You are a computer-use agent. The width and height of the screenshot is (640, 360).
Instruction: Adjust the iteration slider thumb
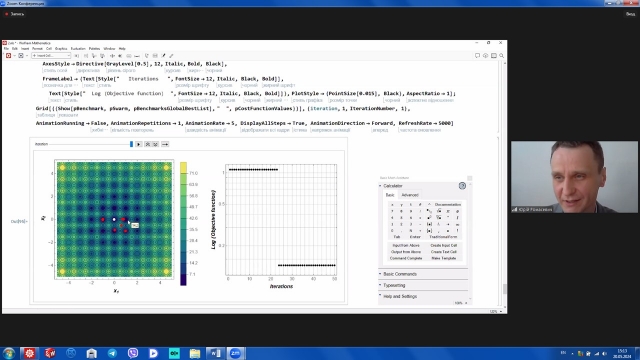coord(131,144)
